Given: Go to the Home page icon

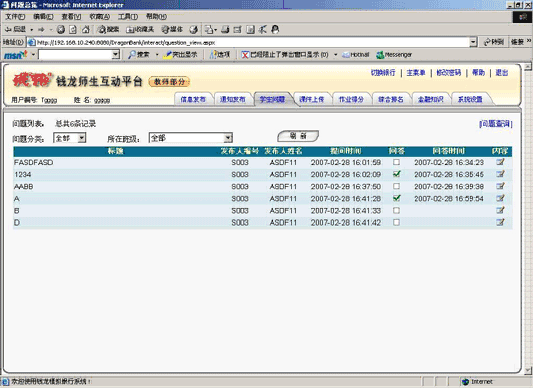Looking at the screenshot, I should click(85, 30).
